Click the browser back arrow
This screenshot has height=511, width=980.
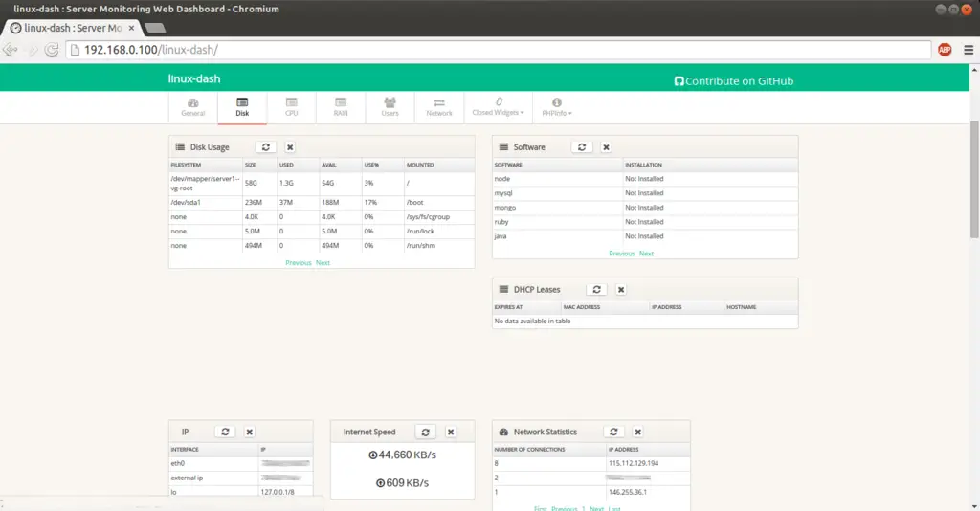coord(10,50)
